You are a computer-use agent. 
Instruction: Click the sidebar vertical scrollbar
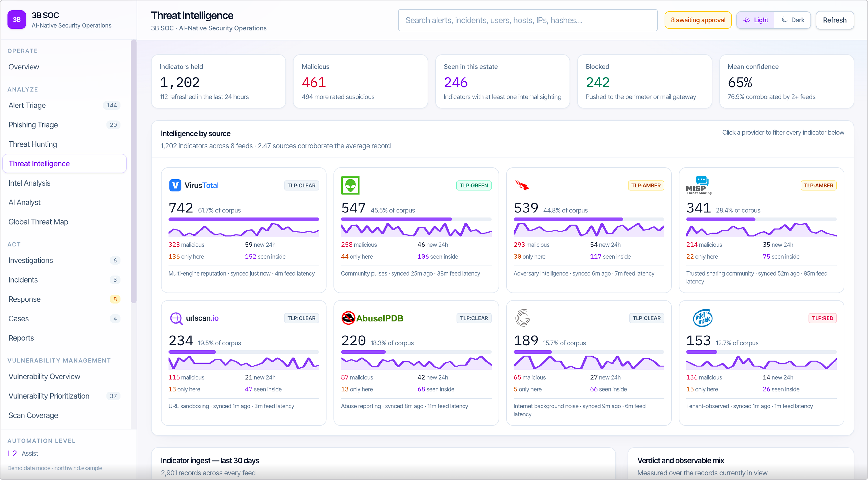coord(133,172)
